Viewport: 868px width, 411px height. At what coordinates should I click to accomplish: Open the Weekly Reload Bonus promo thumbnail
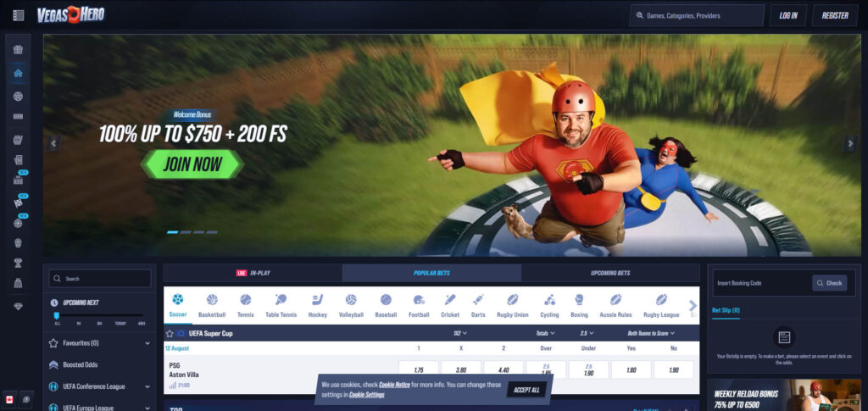pos(784,395)
